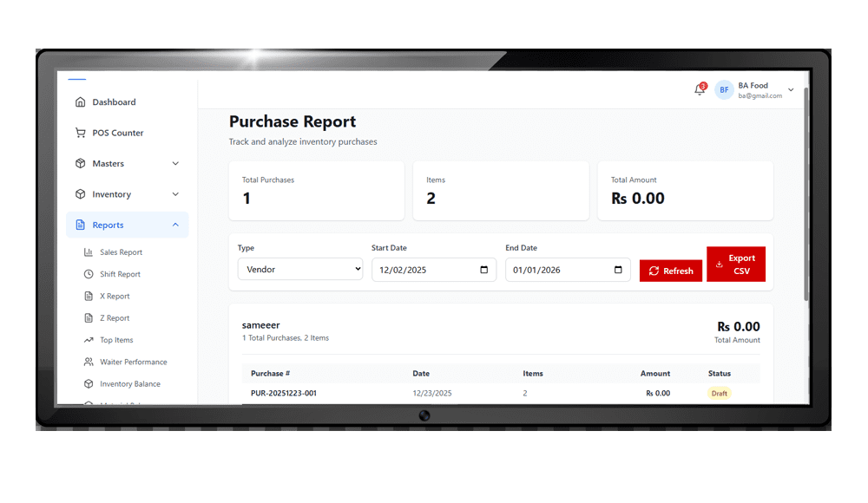The height and width of the screenshot is (503, 868).
Task: Click the Export CSV button
Action: point(736,265)
